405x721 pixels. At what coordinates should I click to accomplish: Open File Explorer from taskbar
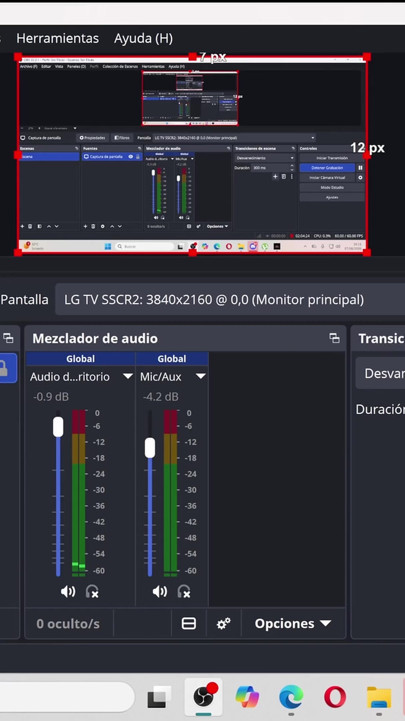coord(379,698)
